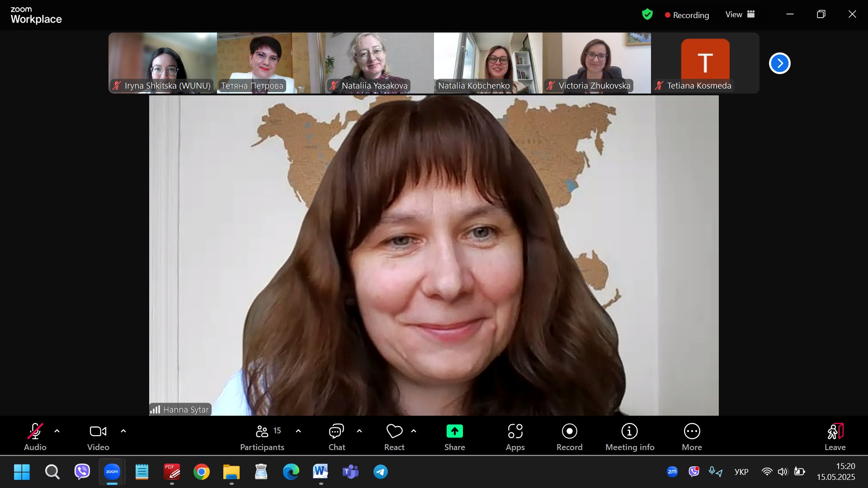Click the Recording indicator
This screenshot has height=488, width=868.
(x=687, y=15)
